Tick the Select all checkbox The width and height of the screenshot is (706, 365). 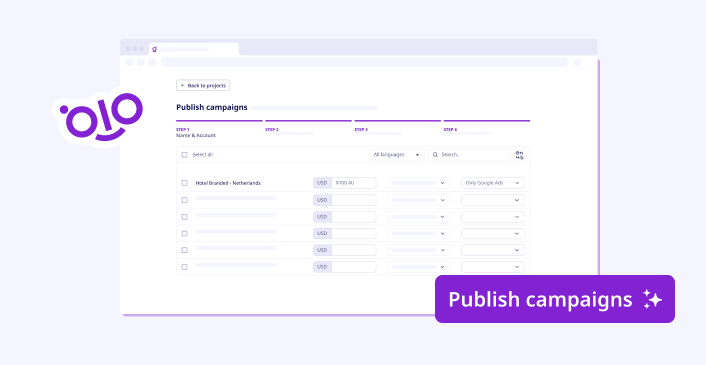tap(184, 155)
